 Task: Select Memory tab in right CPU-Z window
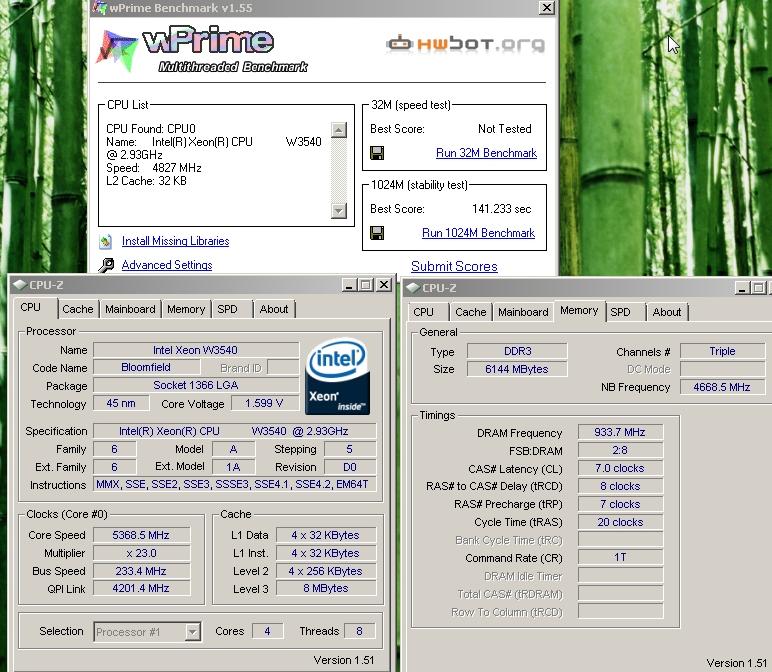[579, 311]
